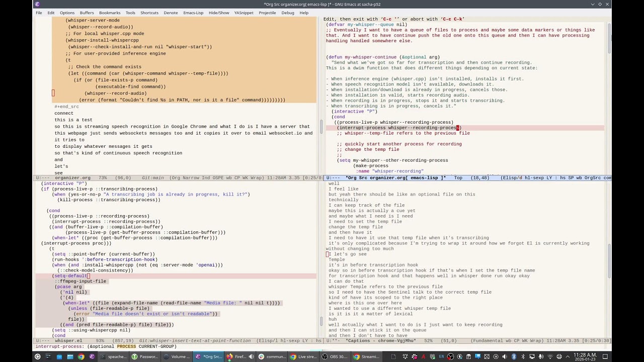Image resolution: width=644 pixels, height=362 pixels.
Task: Switch to the Firef... taskbar window
Action: tap(240, 356)
